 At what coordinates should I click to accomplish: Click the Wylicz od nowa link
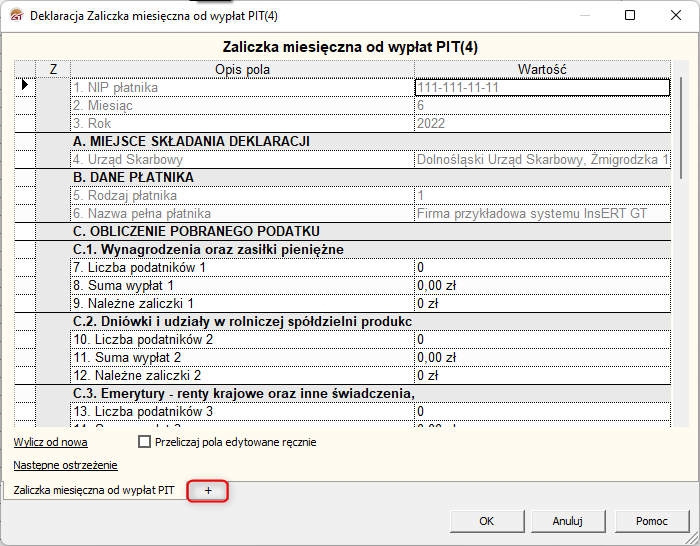coord(50,442)
